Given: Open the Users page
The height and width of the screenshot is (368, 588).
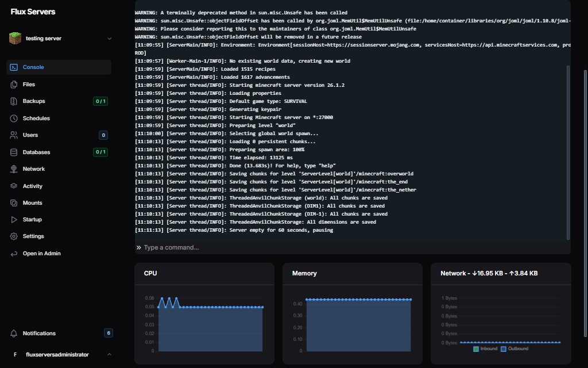Looking at the screenshot, I should click(x=59, y=135).
